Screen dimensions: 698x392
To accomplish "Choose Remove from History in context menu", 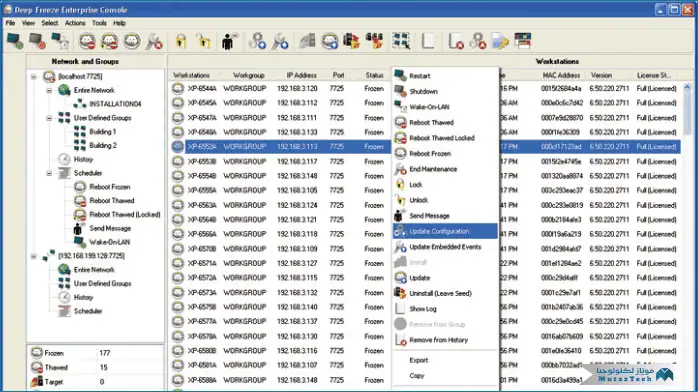I will (x=445, y=340).
